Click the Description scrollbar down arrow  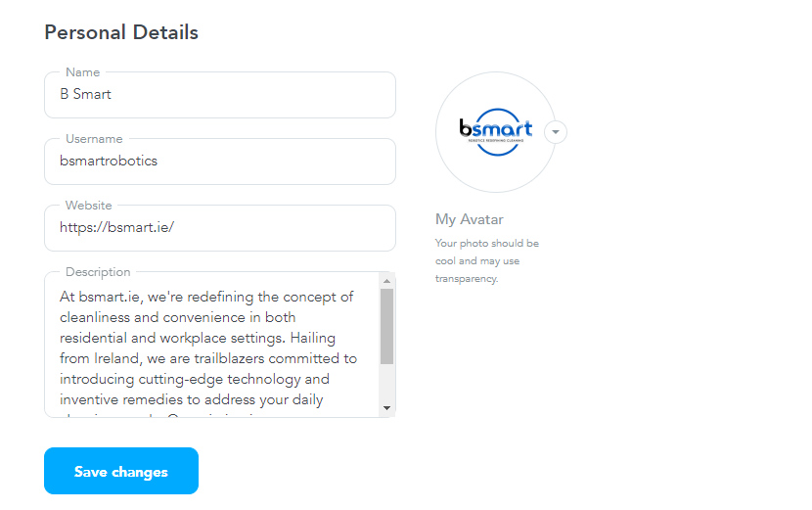point(386,408)
